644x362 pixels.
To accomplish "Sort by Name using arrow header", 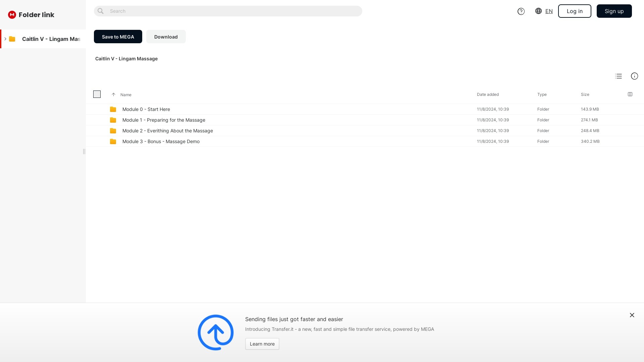I will tap(113, 95).
